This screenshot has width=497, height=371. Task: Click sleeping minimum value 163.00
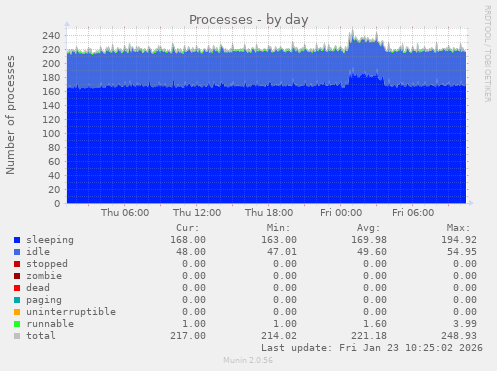pyautogui.click(x=279, y=240)
